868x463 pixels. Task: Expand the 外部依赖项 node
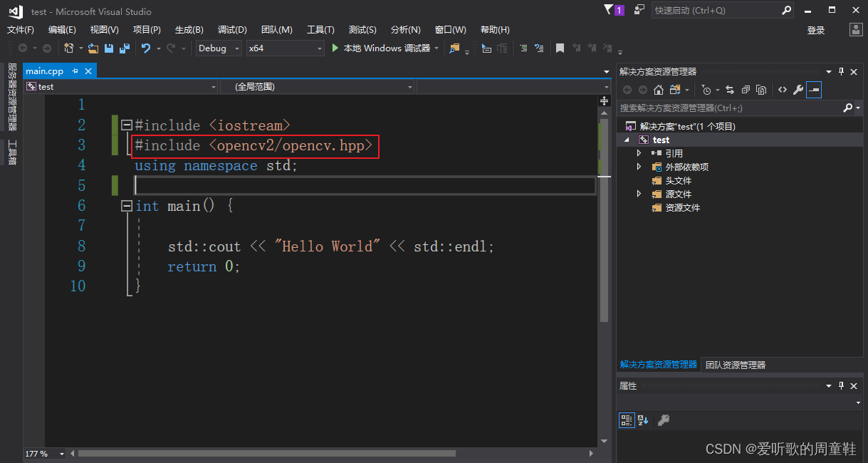click(639, 167)
